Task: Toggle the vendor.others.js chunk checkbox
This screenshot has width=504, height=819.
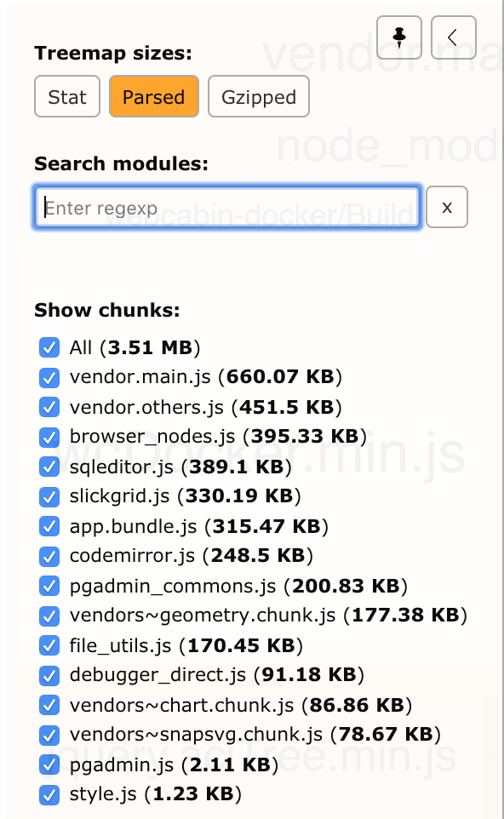Action: [x=49, y=407]
